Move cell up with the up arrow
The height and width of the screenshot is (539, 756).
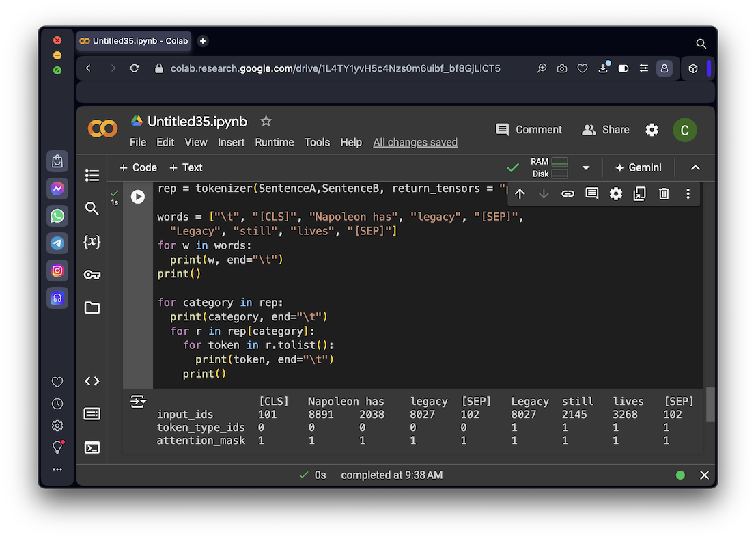point(520,194)
